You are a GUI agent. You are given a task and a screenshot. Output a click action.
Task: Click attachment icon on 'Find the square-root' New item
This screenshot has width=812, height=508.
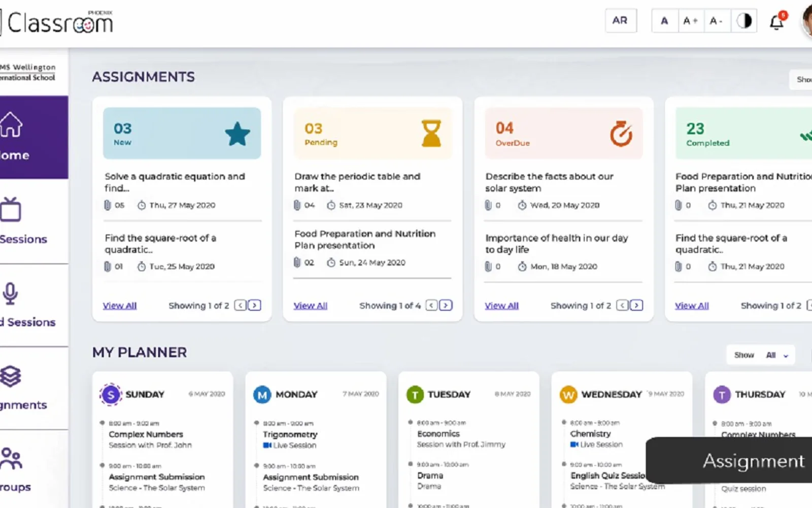click(107, 266)
